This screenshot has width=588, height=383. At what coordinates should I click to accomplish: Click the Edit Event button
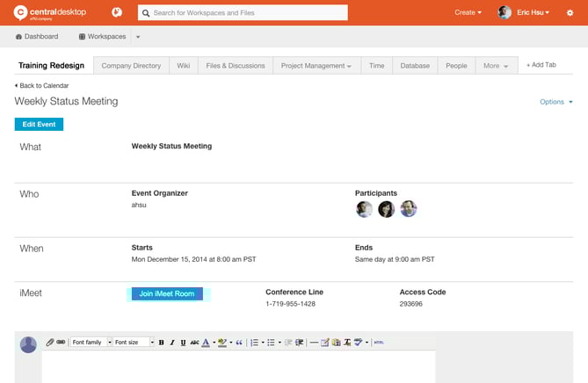click(39, 125)
